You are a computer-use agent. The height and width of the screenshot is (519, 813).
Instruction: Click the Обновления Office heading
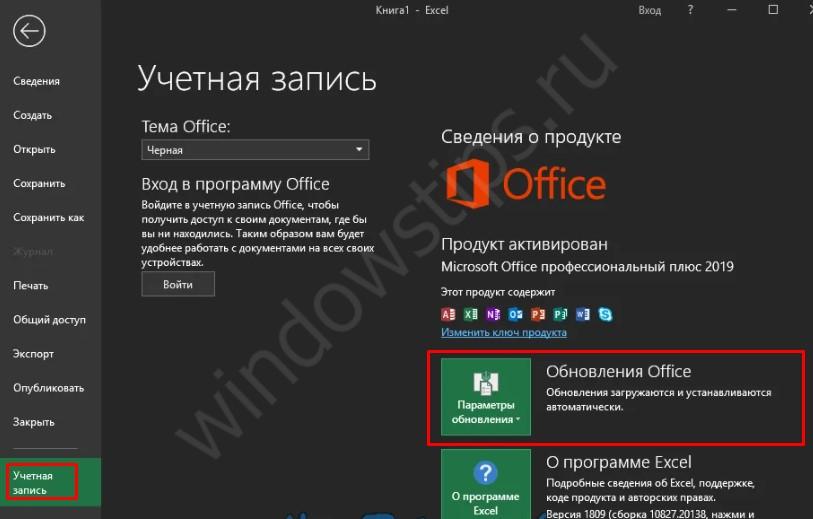pyautogui.click(x=619, y=371)
